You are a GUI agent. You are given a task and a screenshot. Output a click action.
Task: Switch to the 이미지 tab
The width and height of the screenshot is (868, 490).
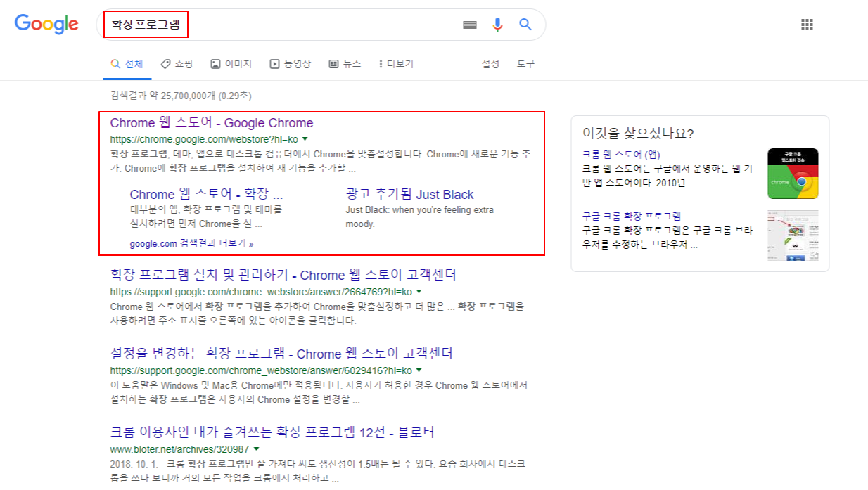(231, 64)
